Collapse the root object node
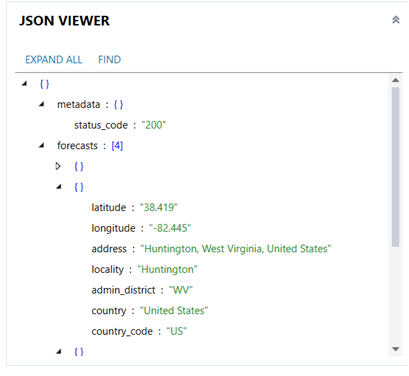Viewport: 409px width, 376px height. (24, 84)
